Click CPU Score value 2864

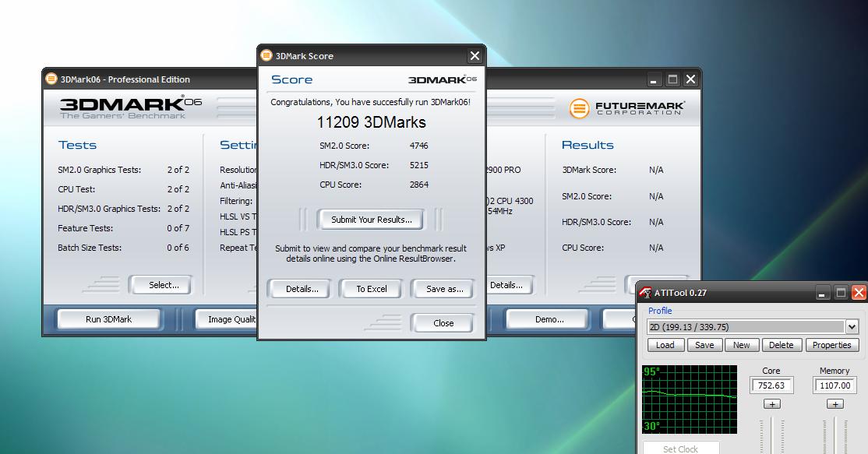(418, 185)
